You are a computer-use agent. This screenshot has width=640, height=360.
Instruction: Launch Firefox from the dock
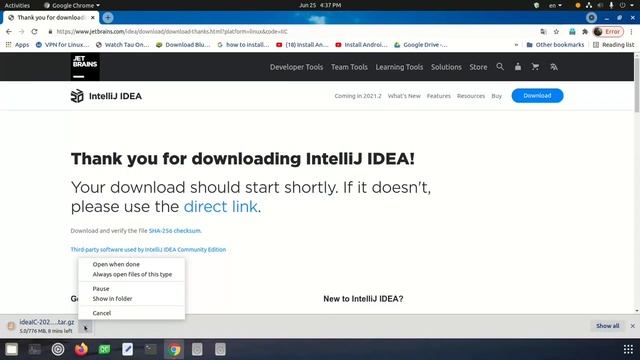click(x=81, y=349)
